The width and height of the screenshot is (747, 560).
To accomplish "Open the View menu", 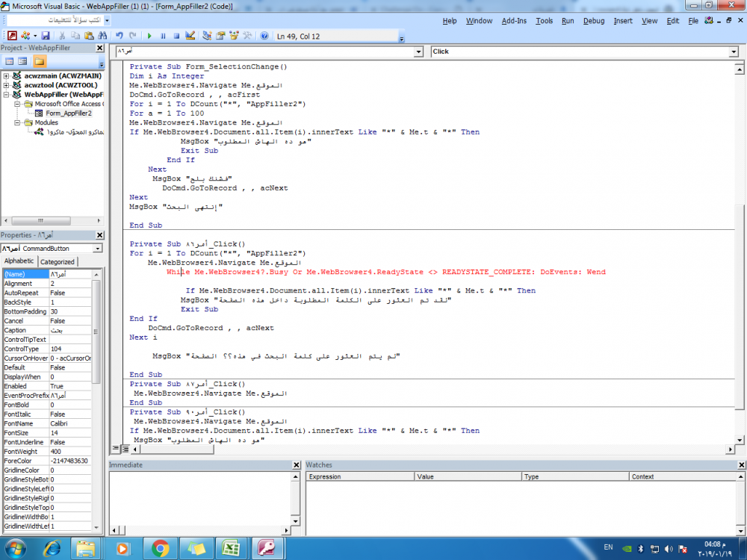I will point(649,20).
